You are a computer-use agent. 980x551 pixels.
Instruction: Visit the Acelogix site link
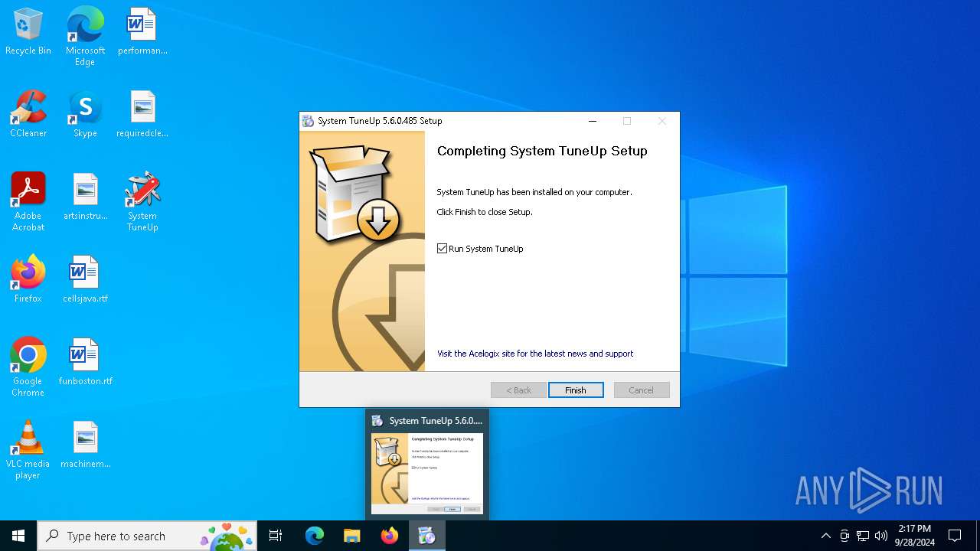point(535,354)
